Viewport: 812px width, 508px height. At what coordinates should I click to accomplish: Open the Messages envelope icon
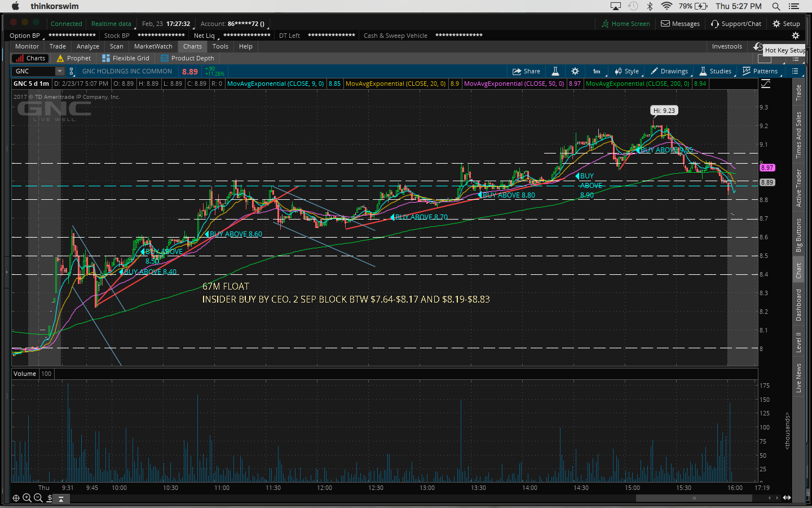click(665, 24)
